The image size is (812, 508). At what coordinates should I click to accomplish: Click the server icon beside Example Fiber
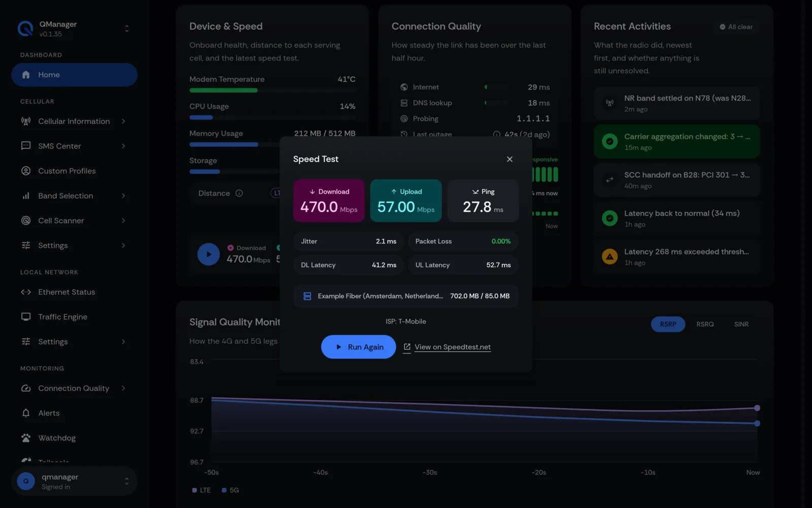307,296
